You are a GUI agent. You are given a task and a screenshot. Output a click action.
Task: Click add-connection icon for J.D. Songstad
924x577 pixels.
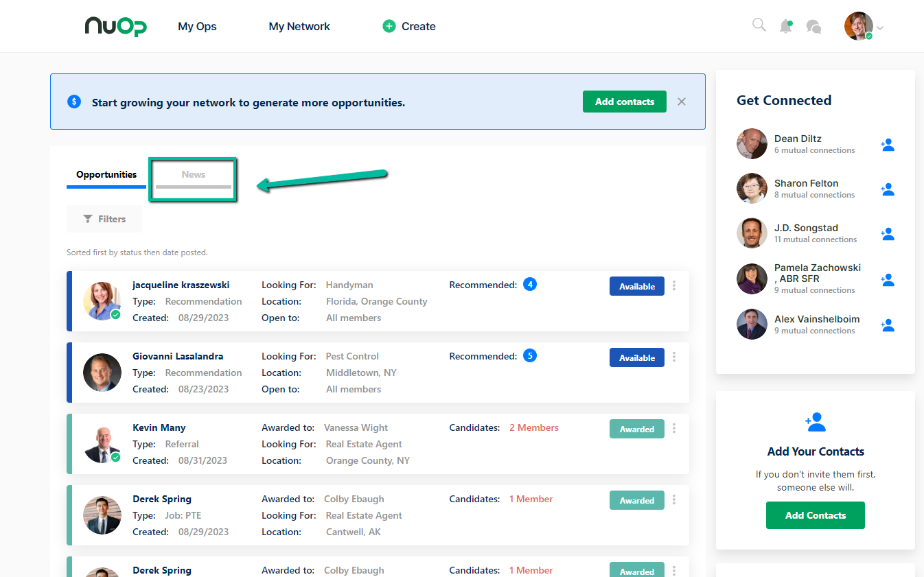click(x=888, y=234)
